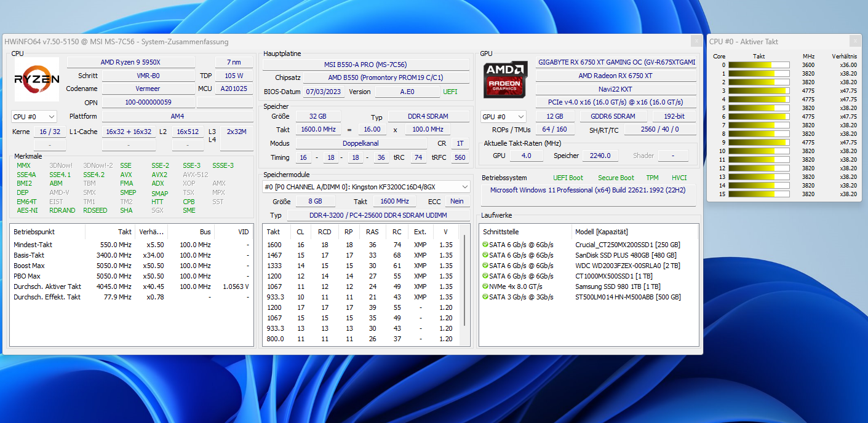
Task: Click the green check icon for the CT1000MX500SSD1 drive
Action: tap(485, 276)
